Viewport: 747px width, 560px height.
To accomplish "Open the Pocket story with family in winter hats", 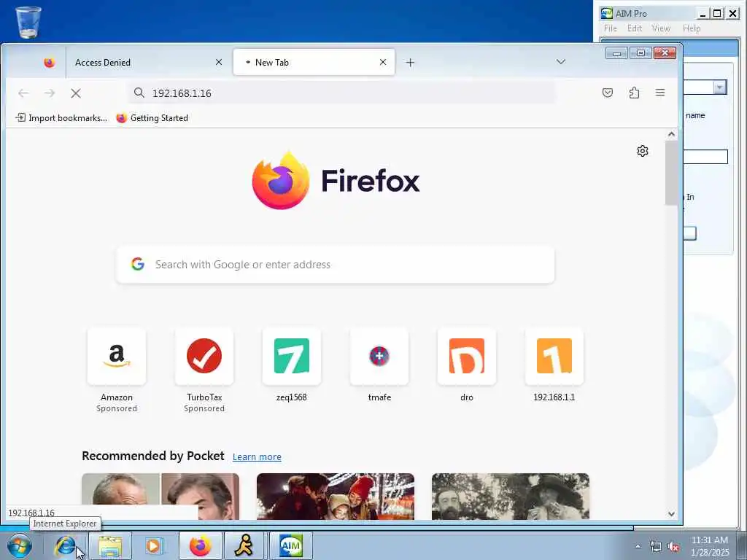I will tap(336, 496).
